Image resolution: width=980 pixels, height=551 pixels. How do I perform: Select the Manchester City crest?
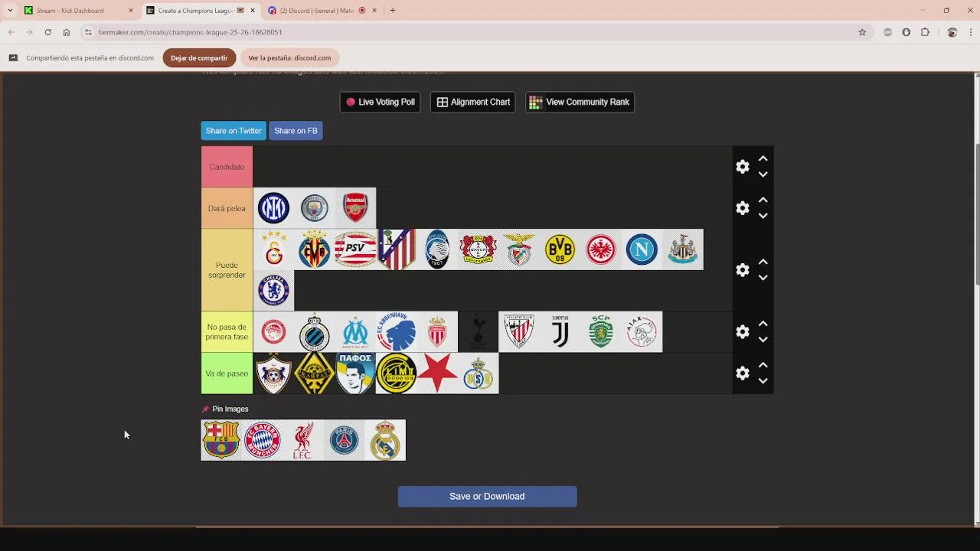point(315,208)
